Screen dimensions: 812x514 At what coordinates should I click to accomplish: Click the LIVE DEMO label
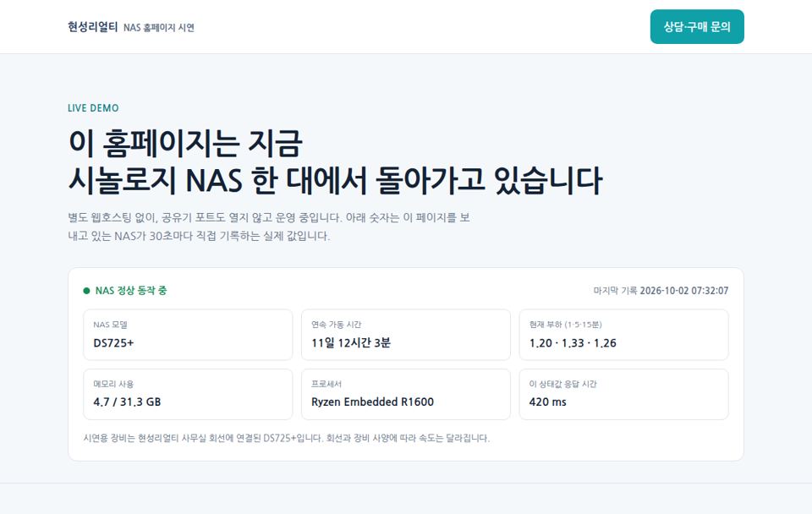click(93, 108)
